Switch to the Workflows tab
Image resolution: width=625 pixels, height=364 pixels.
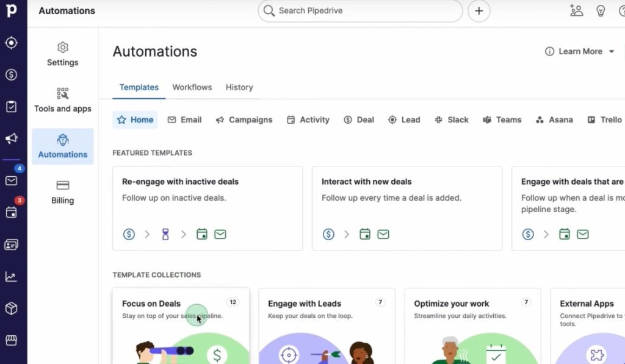(x=192, y=87)
